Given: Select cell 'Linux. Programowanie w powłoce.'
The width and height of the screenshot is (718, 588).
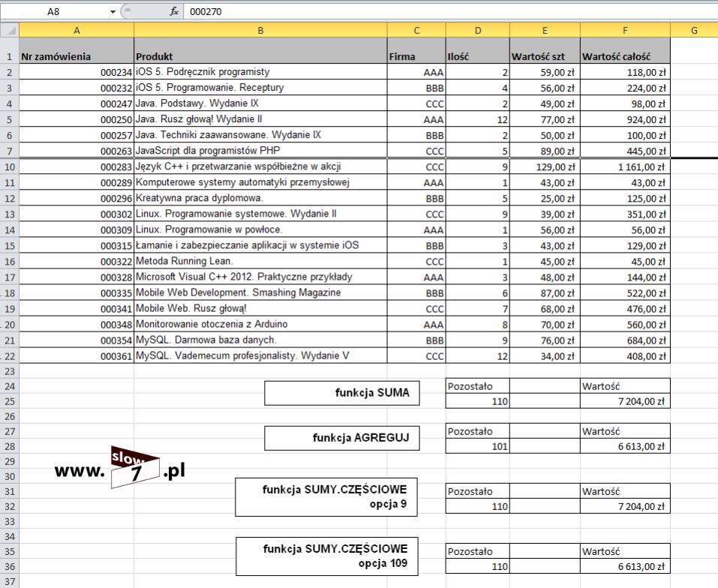Looking at the screenshot, I should point(260,229).
